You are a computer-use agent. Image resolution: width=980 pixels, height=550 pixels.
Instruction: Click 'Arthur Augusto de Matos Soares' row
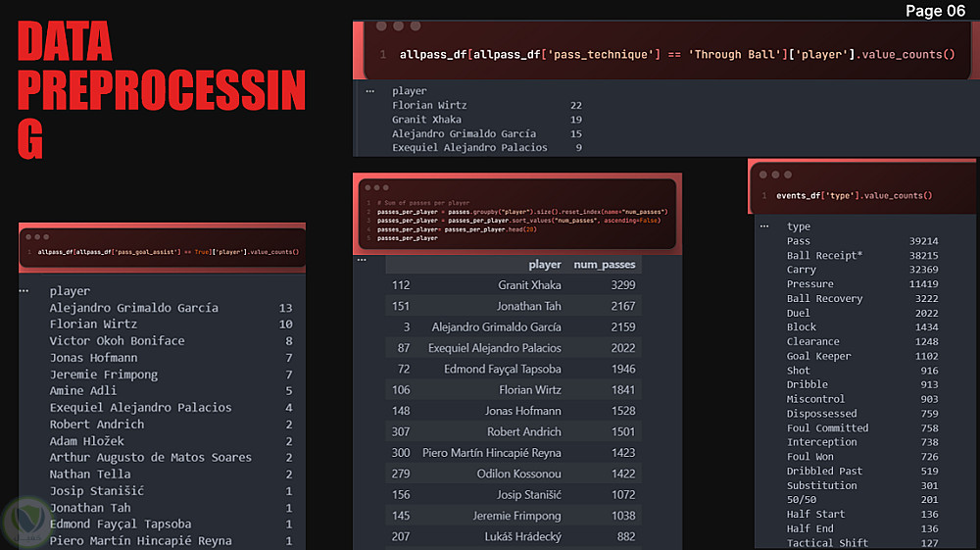tap(150, 458)
